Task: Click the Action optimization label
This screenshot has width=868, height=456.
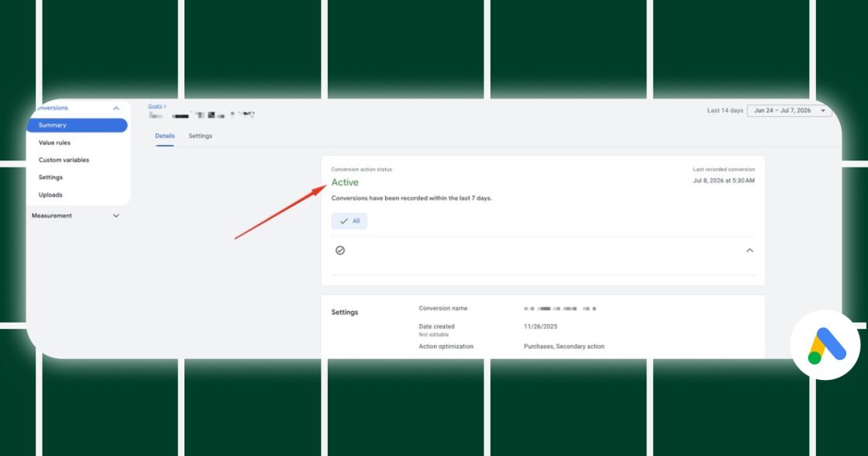Action: [x=446, y=347]
